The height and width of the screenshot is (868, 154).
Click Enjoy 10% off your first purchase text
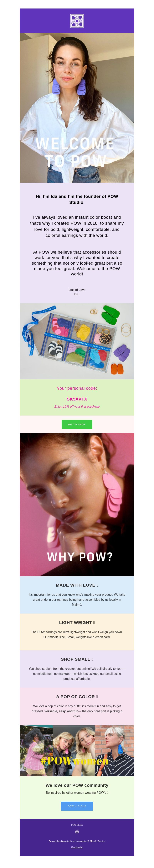(x=77, y=406)
